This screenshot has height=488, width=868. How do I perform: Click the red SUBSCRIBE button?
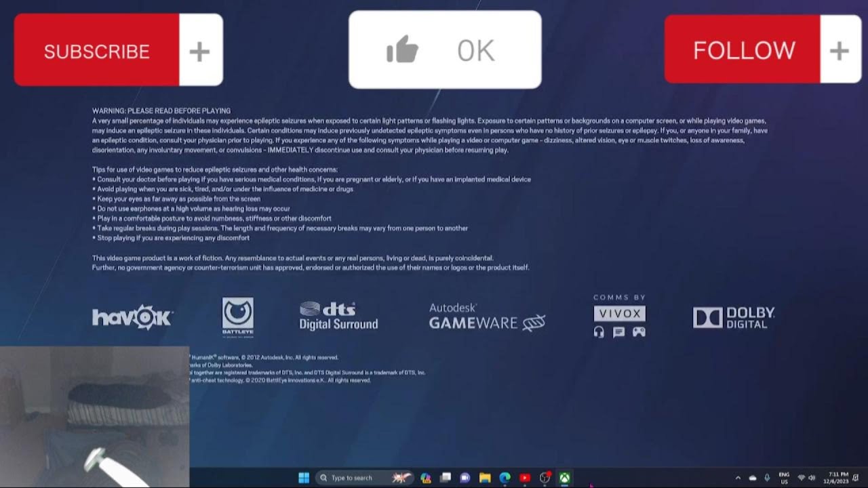tap(96, 50)
